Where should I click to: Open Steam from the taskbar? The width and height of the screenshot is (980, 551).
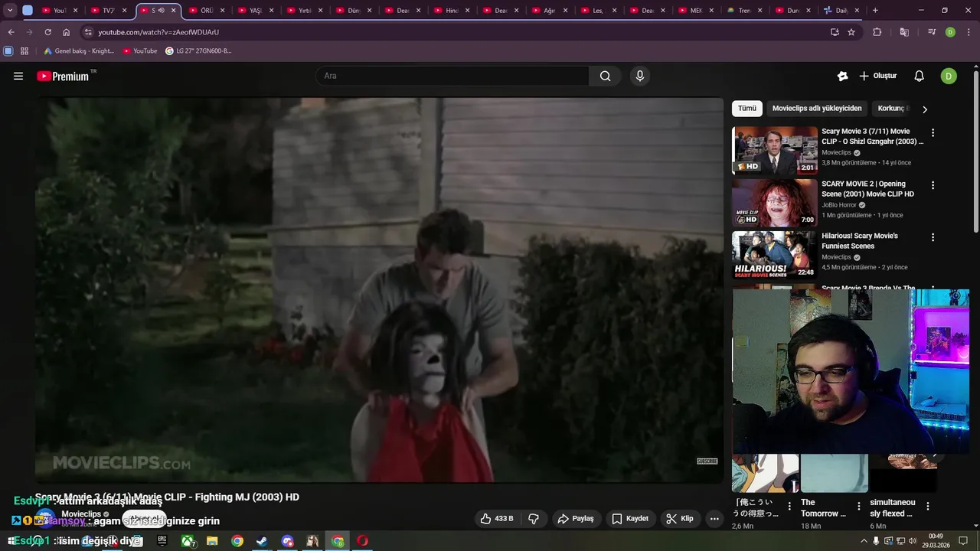pyautogui.click(x=262, y=541)
